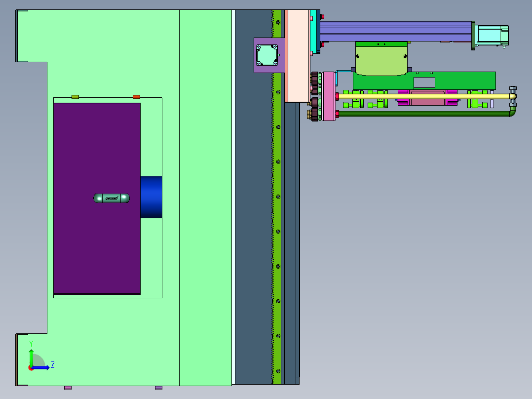
Task: Select the yellow horizontal rod
Action: (427, 96)
